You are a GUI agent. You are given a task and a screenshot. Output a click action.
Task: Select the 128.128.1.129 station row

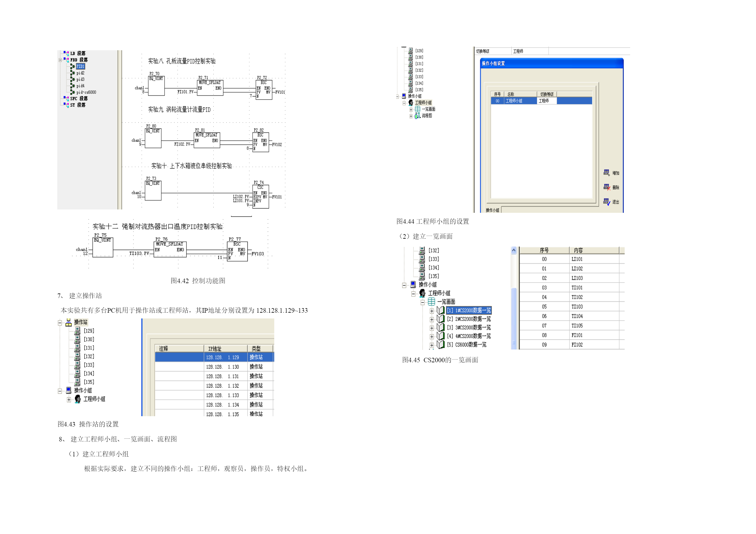(x=214, y=357)
